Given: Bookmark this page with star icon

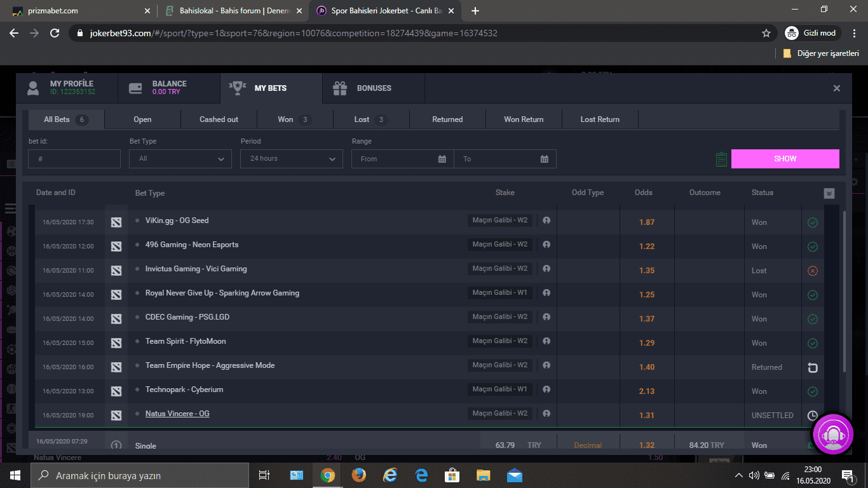Looking at the screenshot, I should coord(766,33).
